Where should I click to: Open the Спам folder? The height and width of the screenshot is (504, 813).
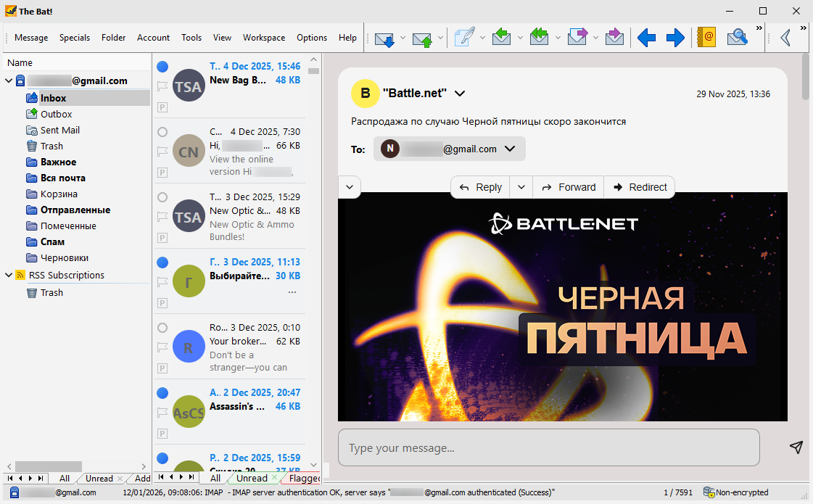coord(52,241)
